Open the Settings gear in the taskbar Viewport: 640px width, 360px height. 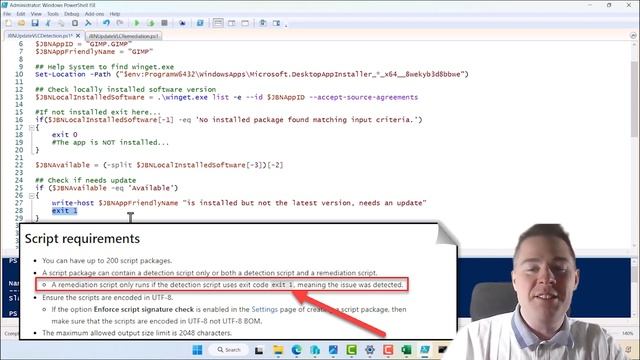(370, 350)
